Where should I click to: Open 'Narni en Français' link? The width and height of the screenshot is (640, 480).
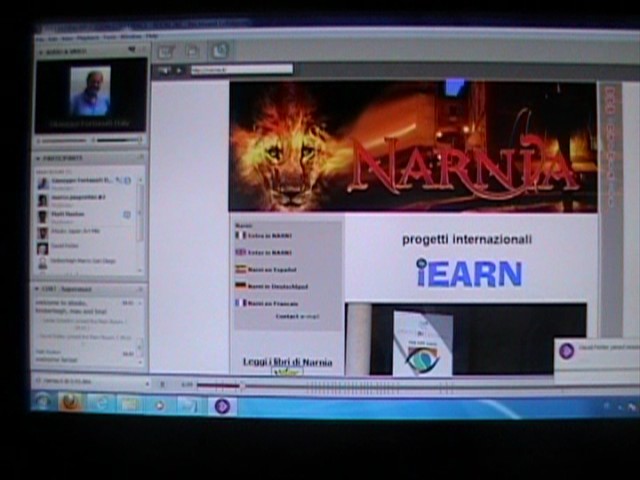267,303
